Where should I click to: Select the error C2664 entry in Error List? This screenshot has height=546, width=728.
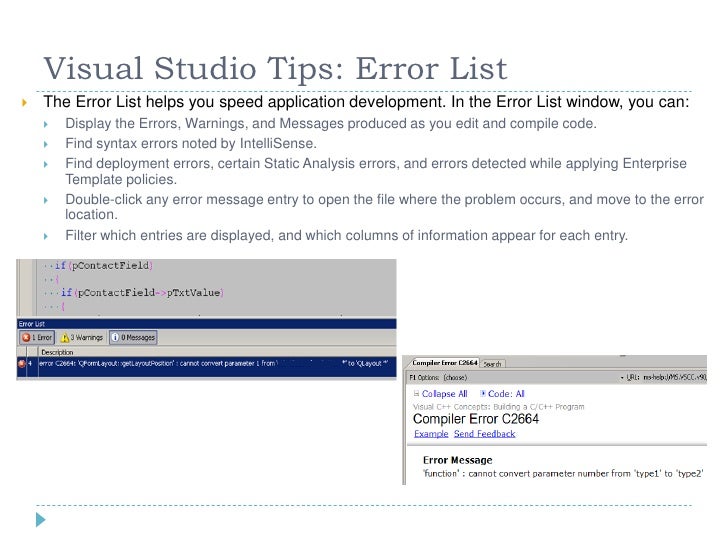[x=207, y=364]
